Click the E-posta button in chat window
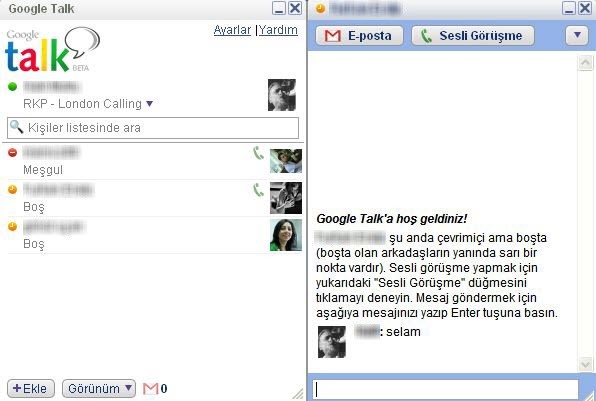This screenshot has height=401, width=596. (x=359, y=36)
